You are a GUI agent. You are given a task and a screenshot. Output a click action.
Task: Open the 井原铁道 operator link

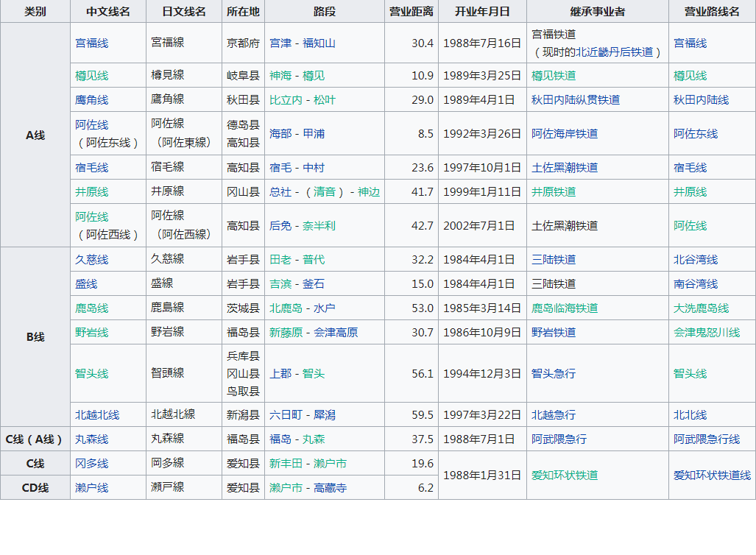pyautogui.click(x=554, y=192)
